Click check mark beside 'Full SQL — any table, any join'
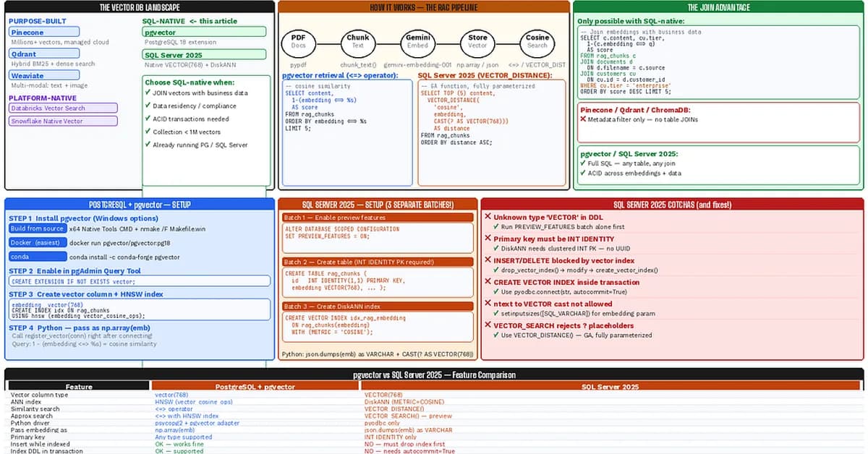Screen dimensions: 868x454 point(583,163)
